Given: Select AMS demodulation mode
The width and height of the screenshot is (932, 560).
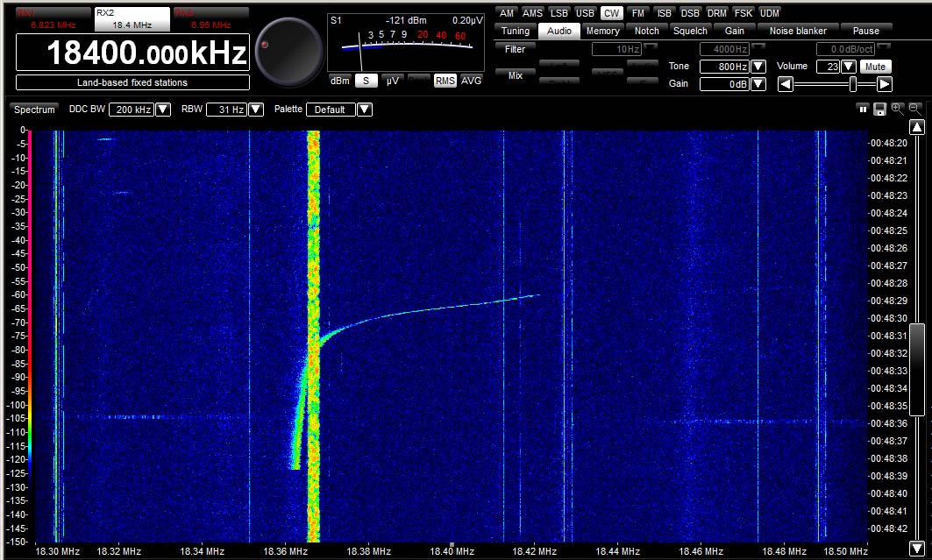Looking at the screenshot, I should pos(532,13).
